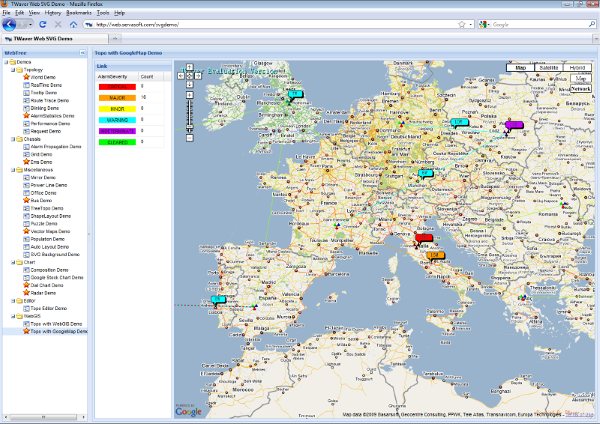This screenshot has height=424, width=600.
Task: Click the Firefox Home icon
Action: [73, 24]
